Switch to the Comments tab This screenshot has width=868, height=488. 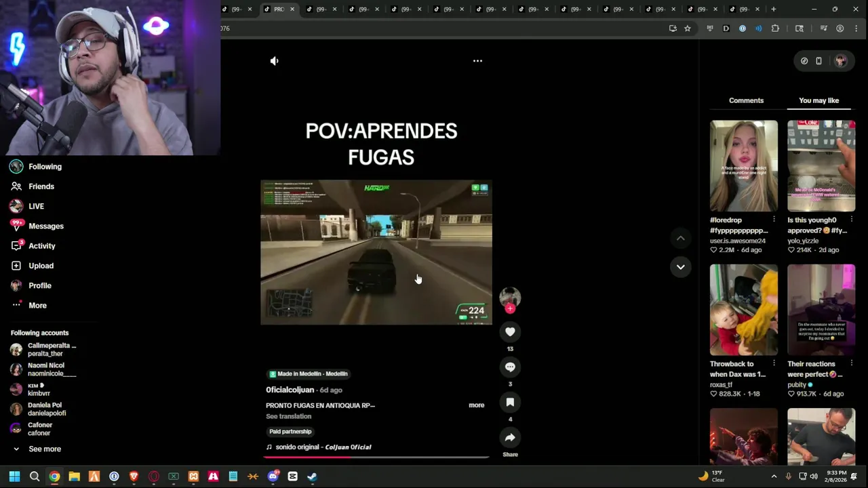pos(746,100)
